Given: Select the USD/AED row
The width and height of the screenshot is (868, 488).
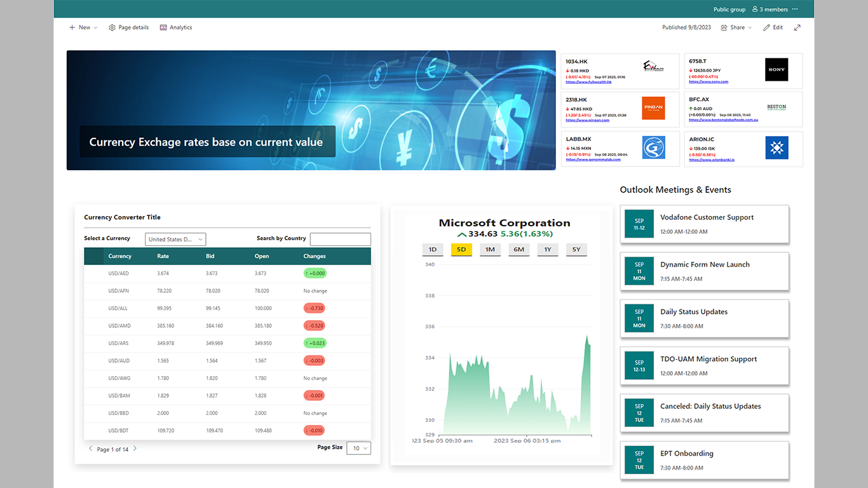Looking at the screenshot, I should pyautogui.click(x=227, y=273).
